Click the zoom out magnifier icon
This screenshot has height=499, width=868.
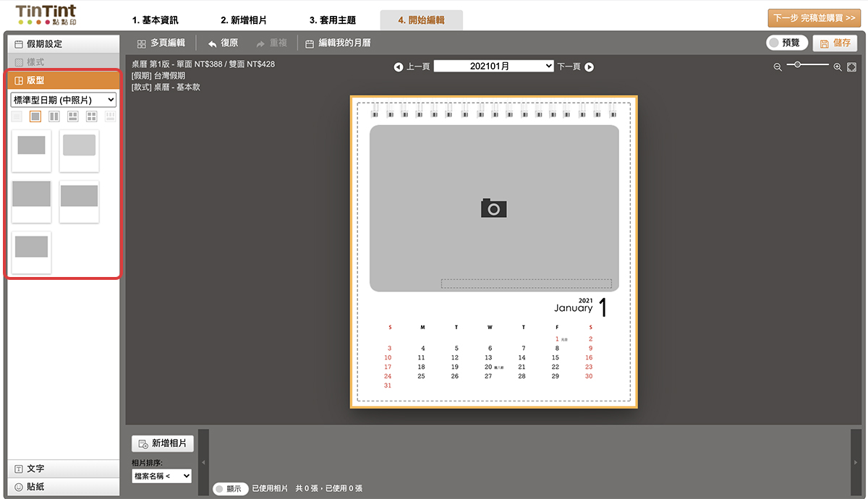point(778,67)
